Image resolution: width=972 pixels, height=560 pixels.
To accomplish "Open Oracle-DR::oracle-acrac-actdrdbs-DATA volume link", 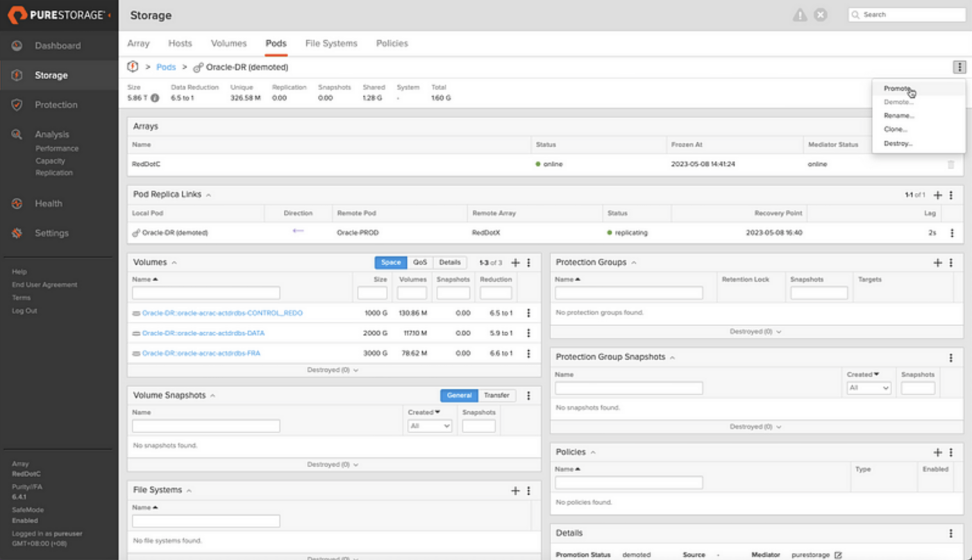I will click(203, 333).
